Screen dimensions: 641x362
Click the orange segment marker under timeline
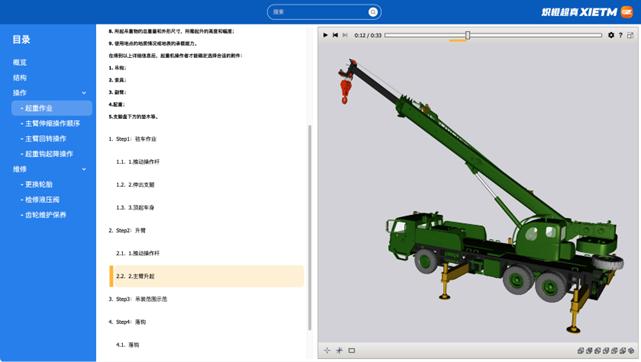pyautogui.click(x=457, y=40)
